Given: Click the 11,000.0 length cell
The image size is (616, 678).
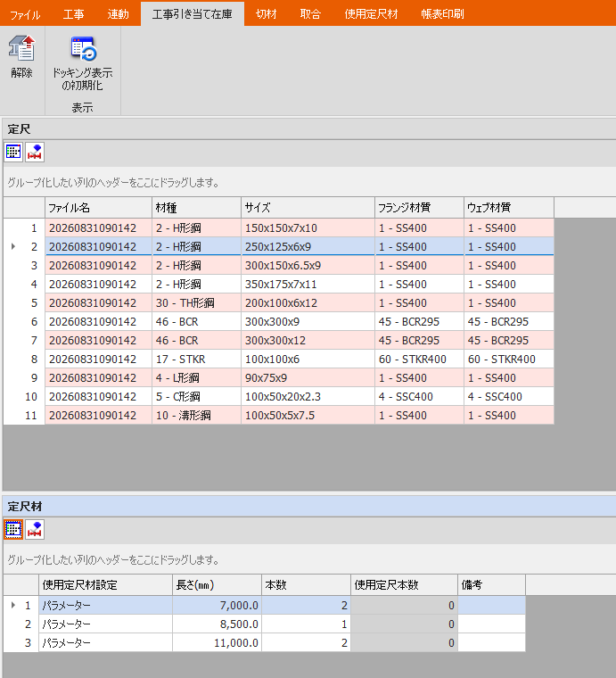Looking at the screenshot, I should (x=217, y=642).
